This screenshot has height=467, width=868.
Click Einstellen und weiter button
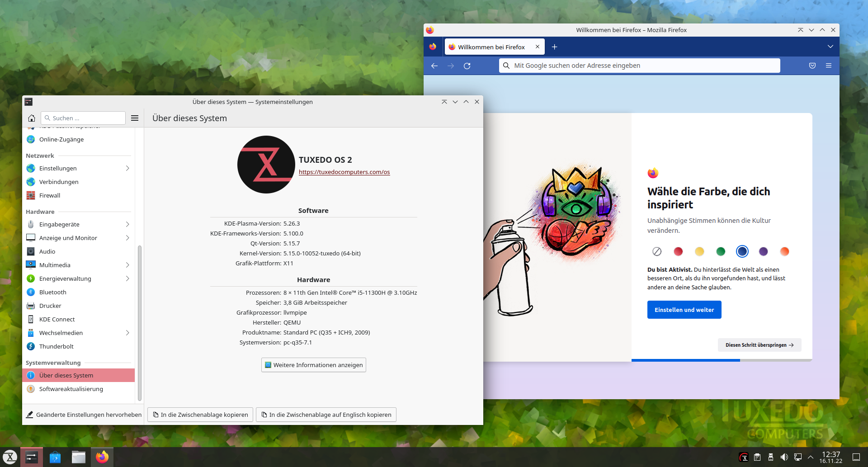[x=684, y=310]
